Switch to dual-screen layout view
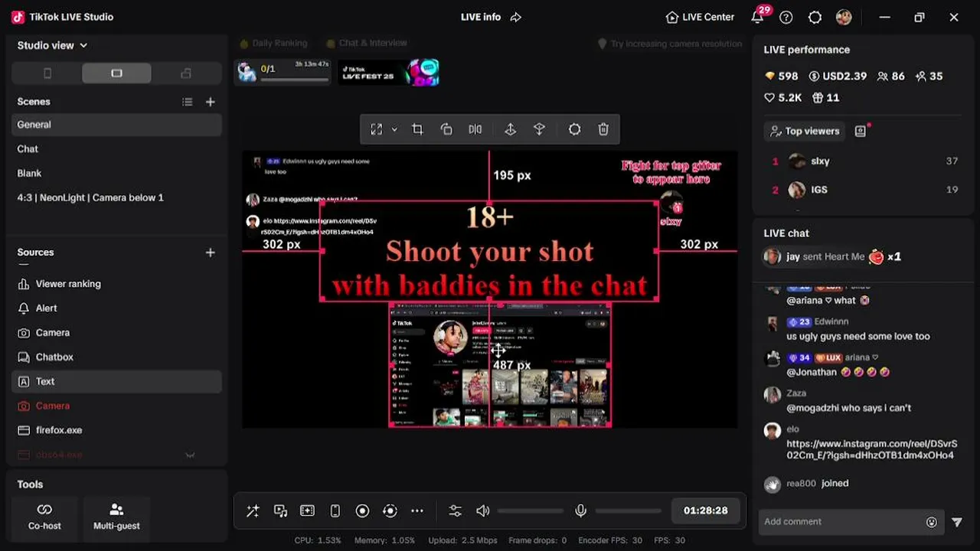The image size is (980, 551). [x=185, y=73]
